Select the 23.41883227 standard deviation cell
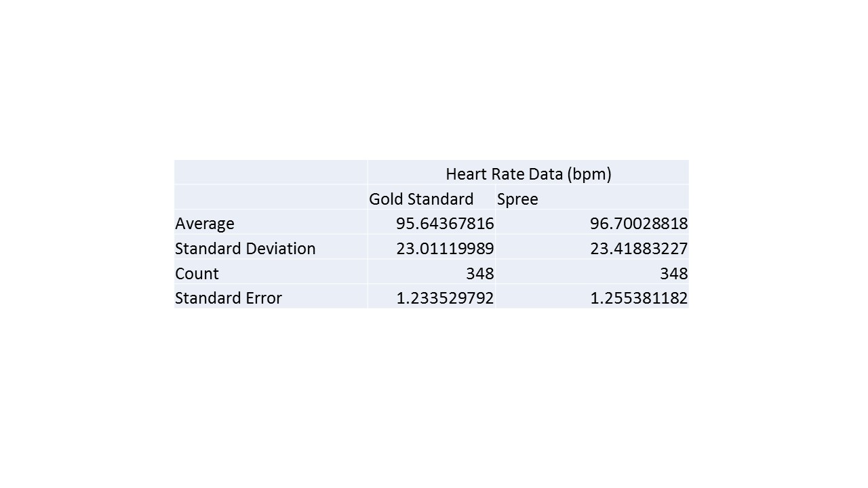This screenshot has width=868, height=488. pos(639,249)
